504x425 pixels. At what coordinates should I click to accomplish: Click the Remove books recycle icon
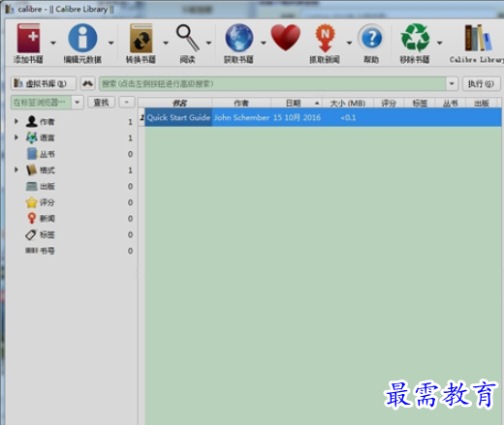coord(415,38)
